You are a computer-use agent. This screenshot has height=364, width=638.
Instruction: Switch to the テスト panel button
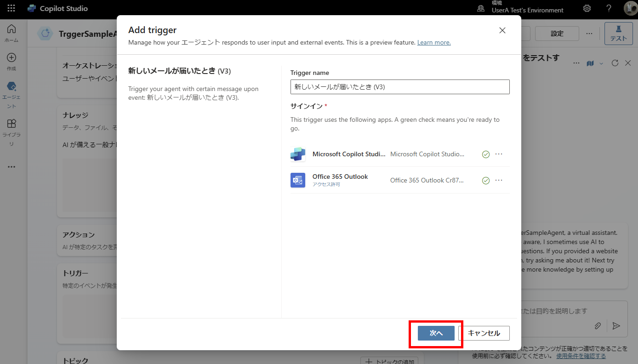click(x=618, y=33)
